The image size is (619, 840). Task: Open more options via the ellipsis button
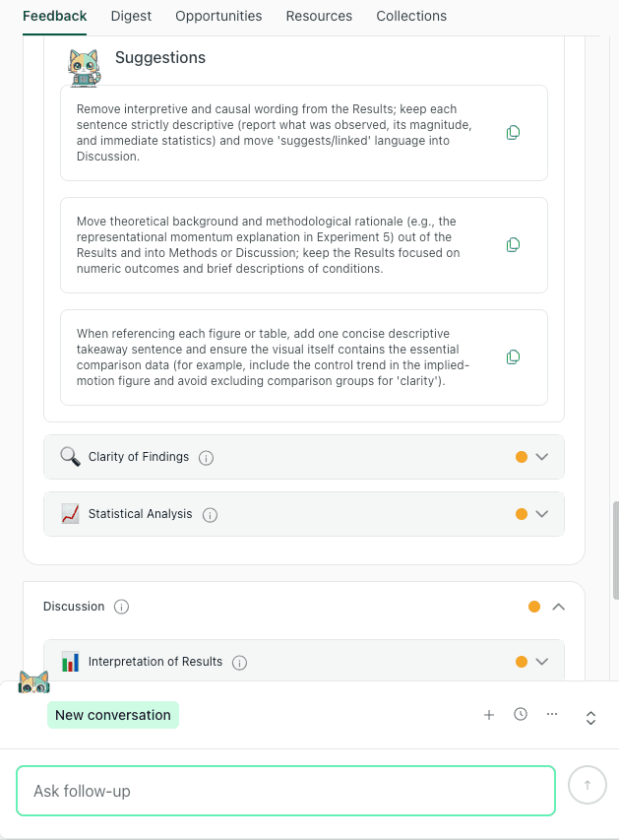552,714
